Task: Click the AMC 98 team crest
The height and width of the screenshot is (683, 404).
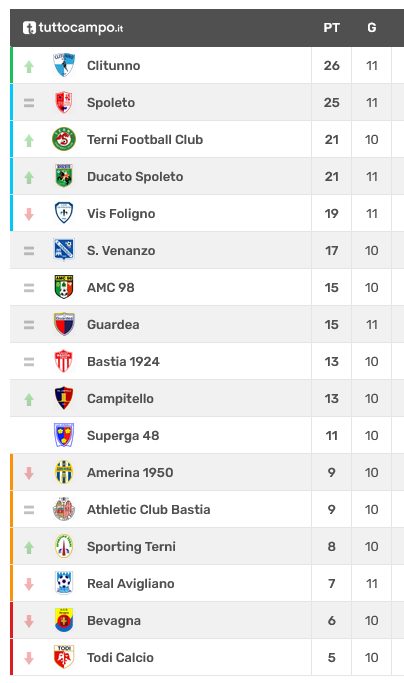Action: point(64,287)
